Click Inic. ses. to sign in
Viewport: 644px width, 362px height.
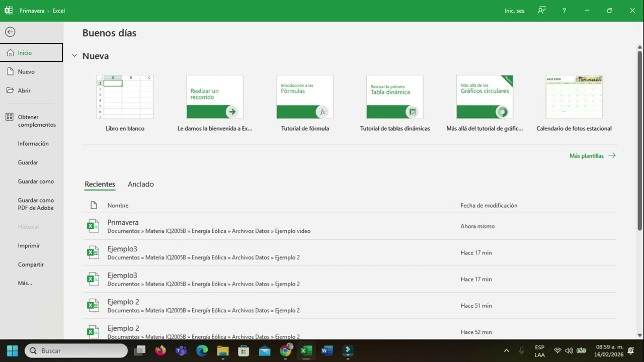pyautogui.click(x=515, y=11)
